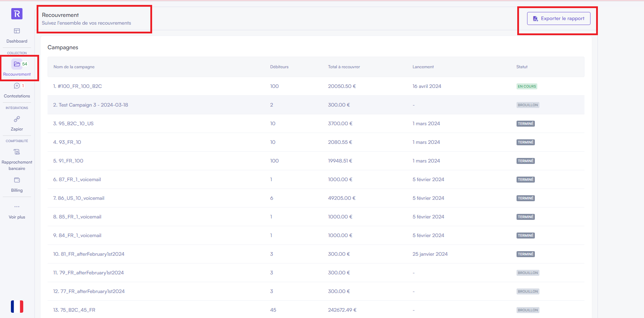The height and width of the screenshot is (318, 644).
Task: Click the Lancement column header
Action: (x=423, y=67)
